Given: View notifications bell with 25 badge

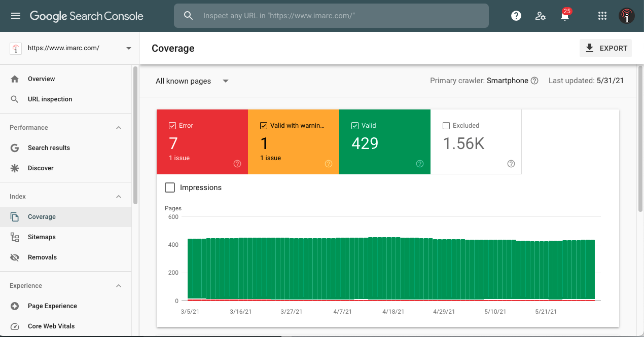Looking at the screenshot, I should point(565,15).
